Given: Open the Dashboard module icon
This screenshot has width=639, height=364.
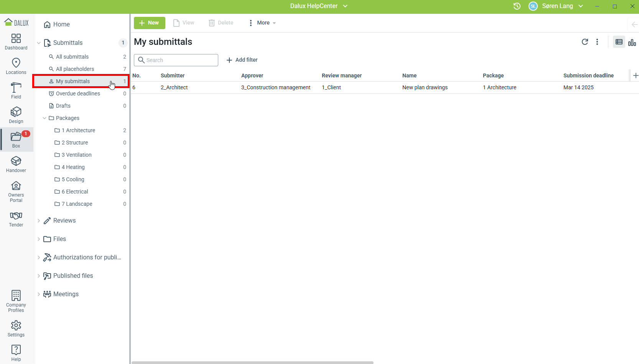Looking at the screenshot, I should [16, 42].
